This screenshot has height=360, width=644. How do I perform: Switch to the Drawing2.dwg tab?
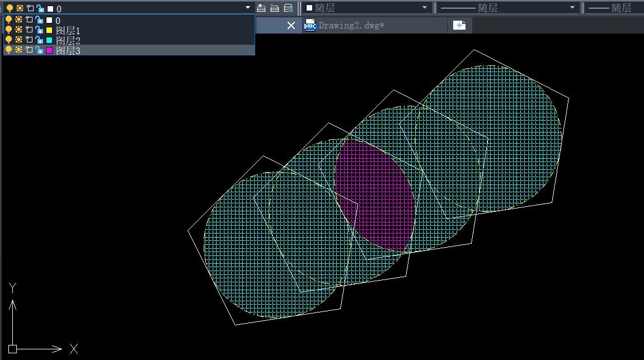click(351, 26)
